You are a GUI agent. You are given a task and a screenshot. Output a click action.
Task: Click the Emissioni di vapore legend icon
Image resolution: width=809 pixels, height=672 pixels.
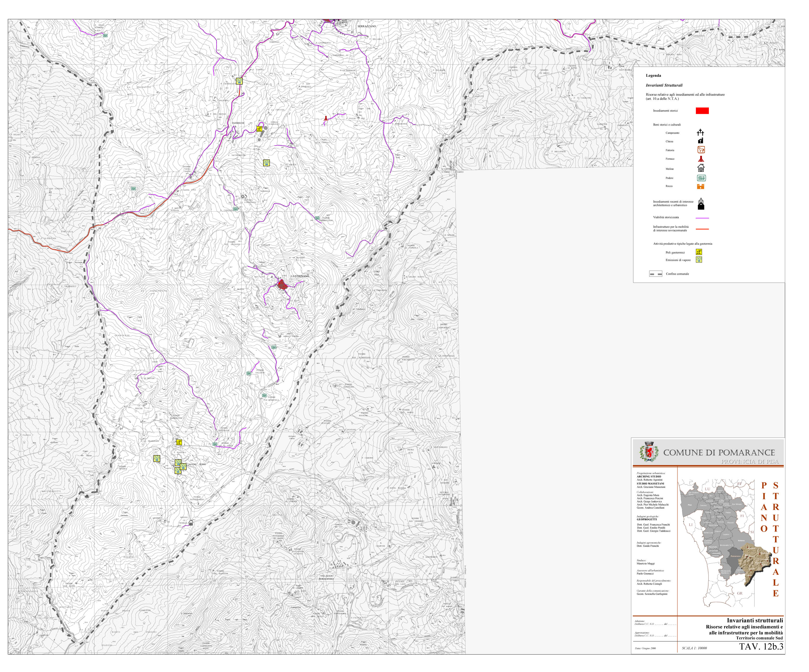(699, 260)
